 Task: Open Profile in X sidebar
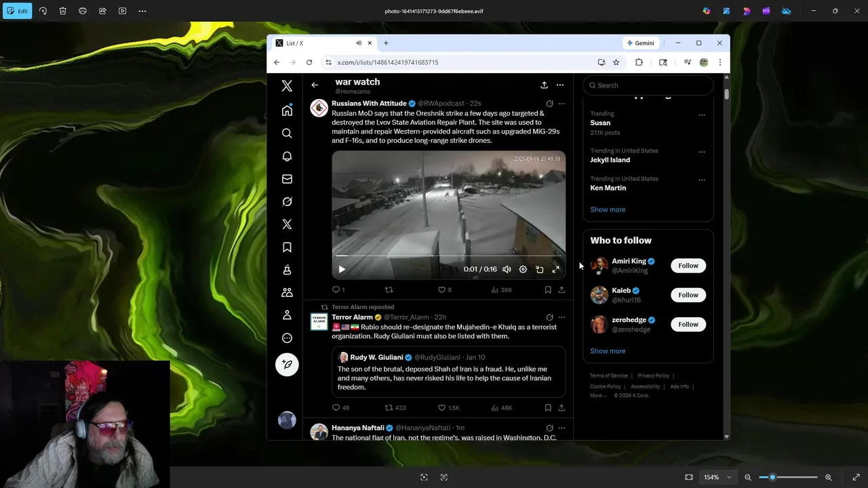pyautogui.click(x=287, y=315)
